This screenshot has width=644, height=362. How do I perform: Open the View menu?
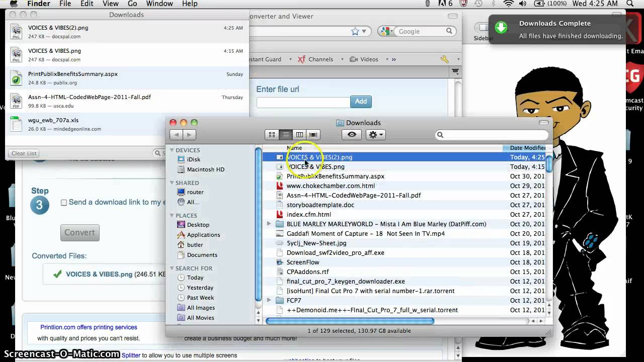point(111,4)
